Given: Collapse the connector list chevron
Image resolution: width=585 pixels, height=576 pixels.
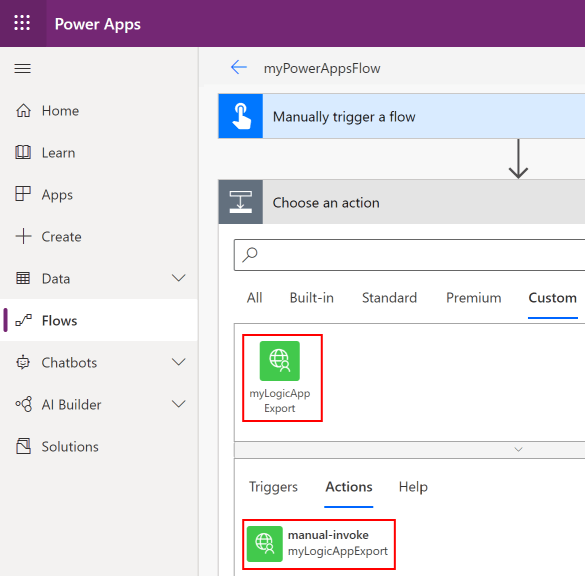Looking at the screenshot, I should coord(518,450).
